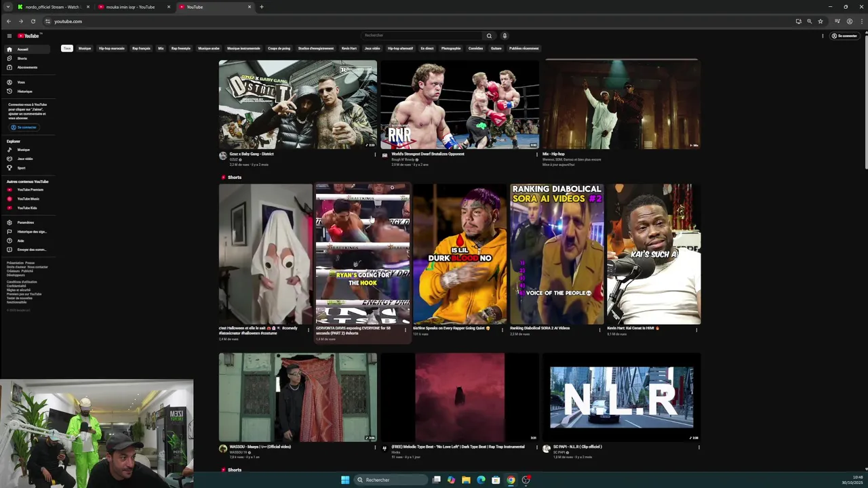Go to Accueil in the sidebar

28,49
